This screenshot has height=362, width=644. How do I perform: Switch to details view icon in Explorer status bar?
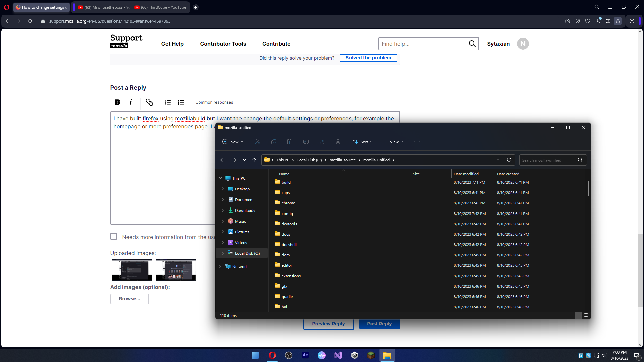click(579, 315)
